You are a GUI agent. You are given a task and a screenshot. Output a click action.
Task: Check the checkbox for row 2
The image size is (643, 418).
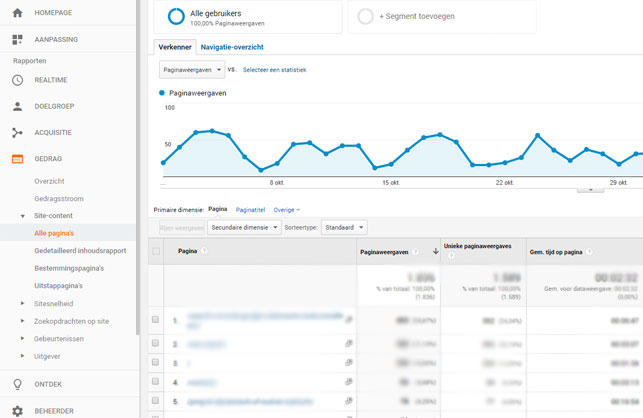[x=155, y=343]
